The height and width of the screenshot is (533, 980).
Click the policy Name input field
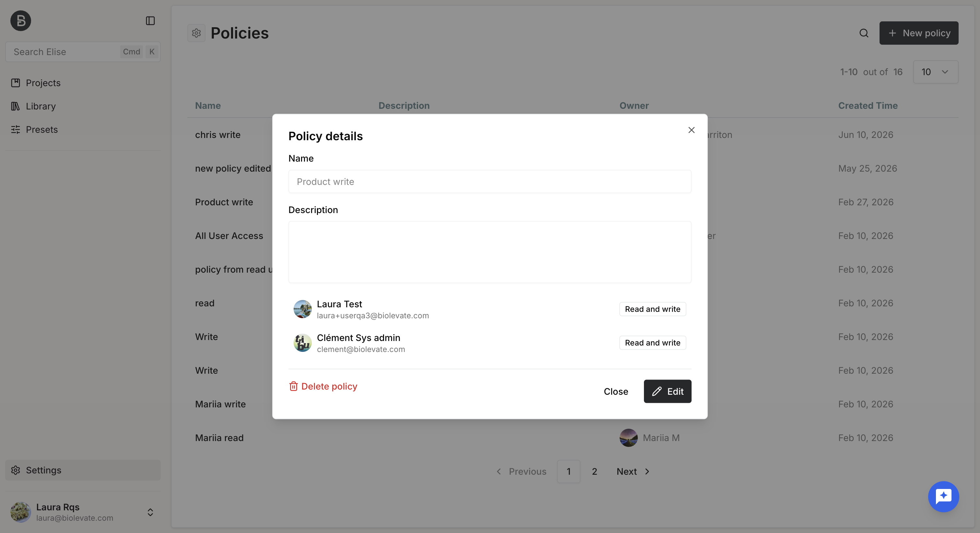[x=490, y=182]
